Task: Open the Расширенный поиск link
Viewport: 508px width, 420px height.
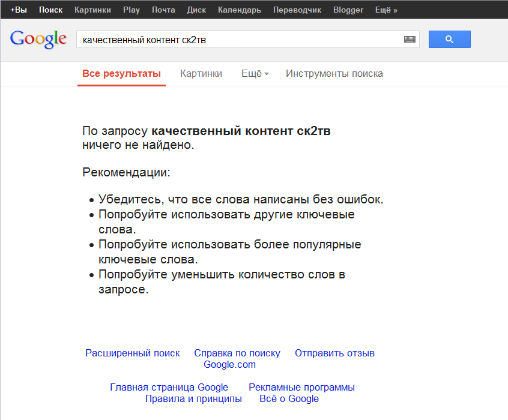Action: pos(133,353)
